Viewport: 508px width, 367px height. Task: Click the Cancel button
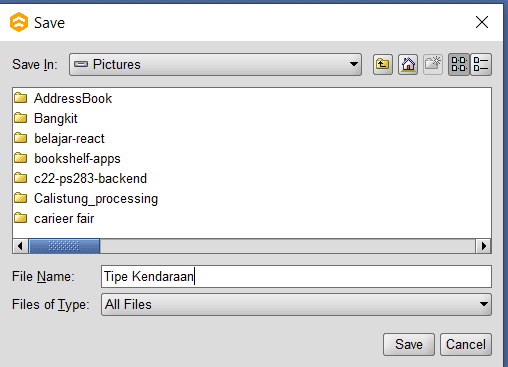point(466,344)
